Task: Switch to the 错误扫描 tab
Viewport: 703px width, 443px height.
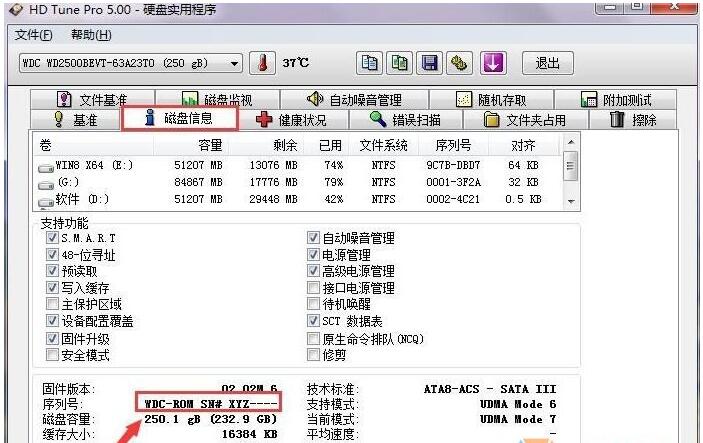Action: 406,120
